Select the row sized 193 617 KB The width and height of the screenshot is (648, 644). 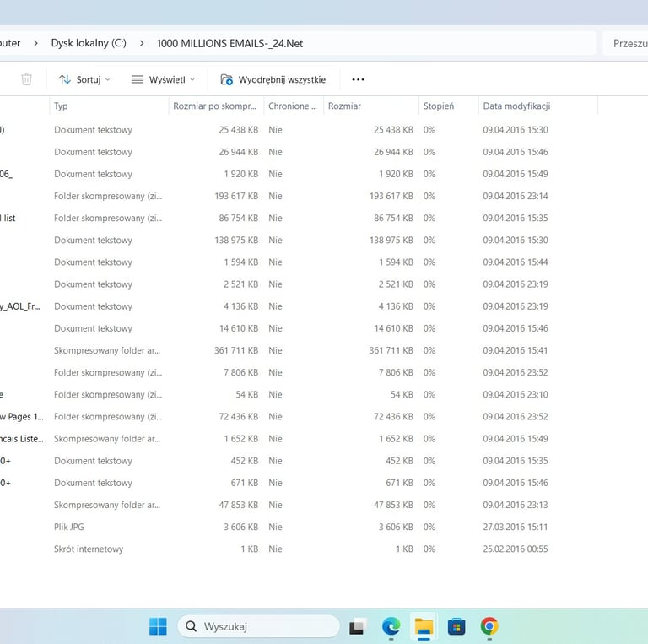click(x=299, y=196)
